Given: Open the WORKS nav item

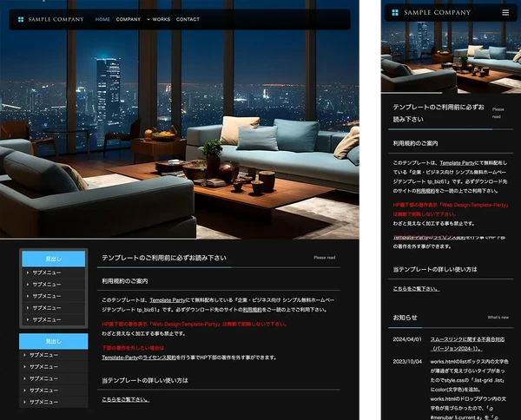Looking at the screenshot, I should 162,19.
